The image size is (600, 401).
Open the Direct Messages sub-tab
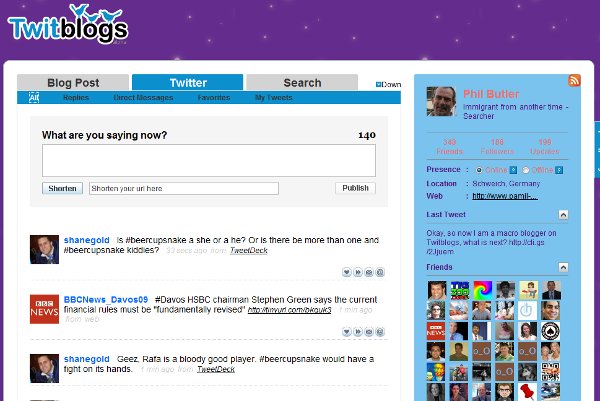coord(143,98)
